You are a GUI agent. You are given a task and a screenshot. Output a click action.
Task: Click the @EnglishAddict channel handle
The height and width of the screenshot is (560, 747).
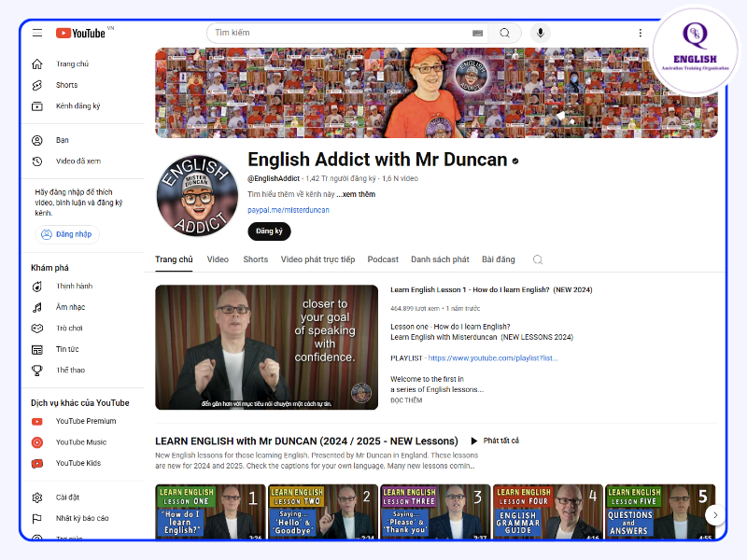(274, 178)
